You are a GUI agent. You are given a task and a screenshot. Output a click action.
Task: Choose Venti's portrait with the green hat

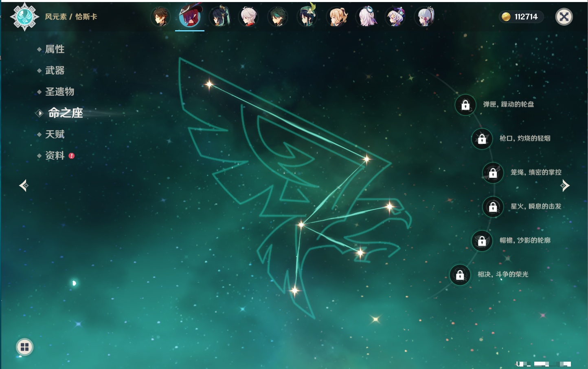pyautogui.click(x=307, y=17)
